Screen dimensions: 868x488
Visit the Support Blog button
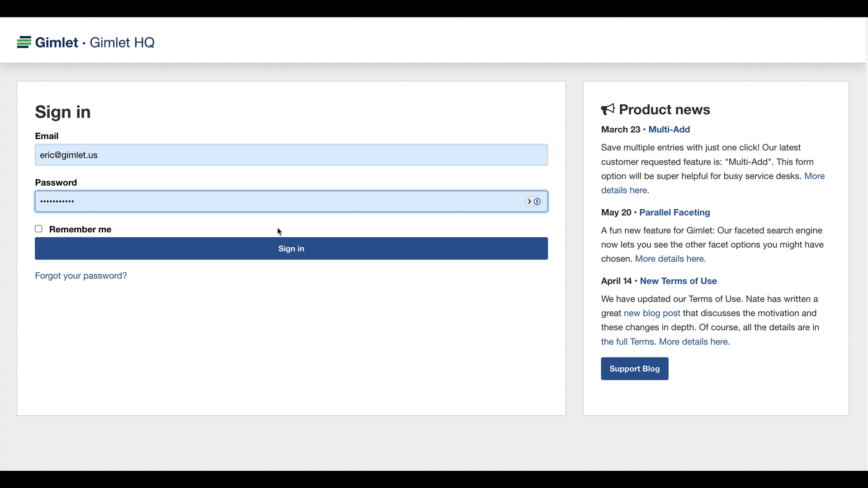pos(635,369)
